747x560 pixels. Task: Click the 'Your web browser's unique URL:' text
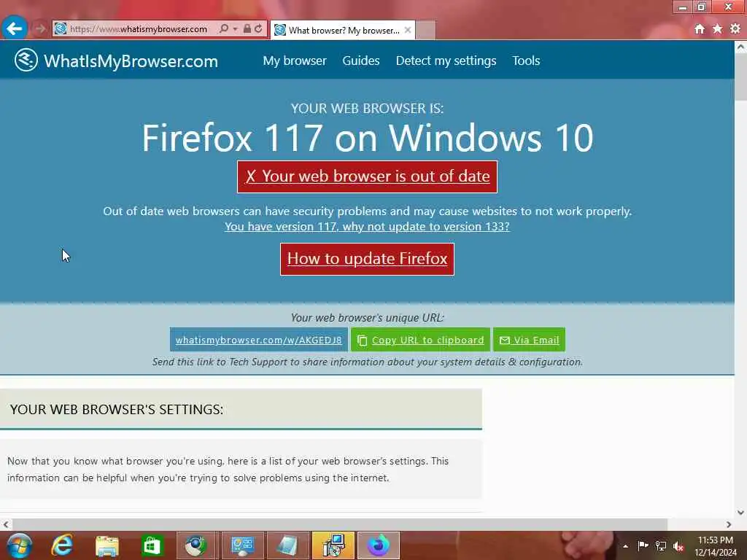coord(368,318)
